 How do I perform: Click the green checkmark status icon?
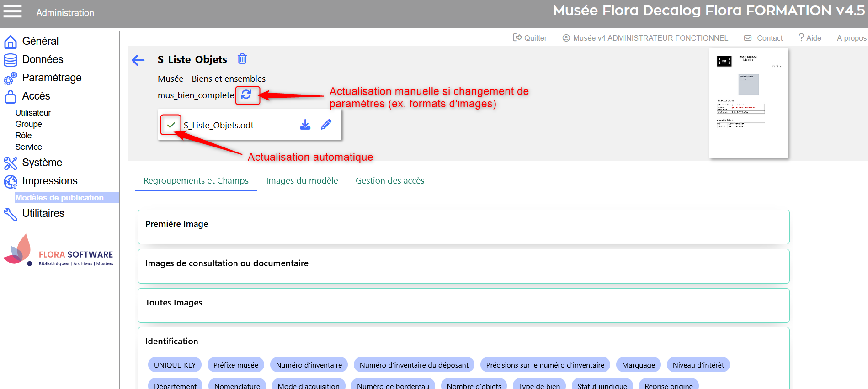point(171,125)
